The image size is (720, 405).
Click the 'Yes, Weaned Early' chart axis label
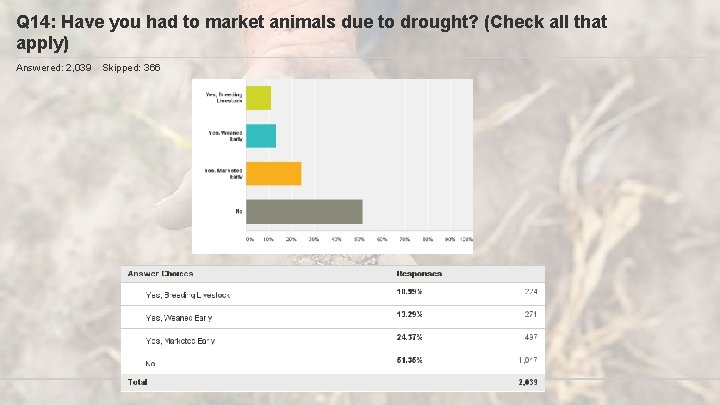[225, 136]
